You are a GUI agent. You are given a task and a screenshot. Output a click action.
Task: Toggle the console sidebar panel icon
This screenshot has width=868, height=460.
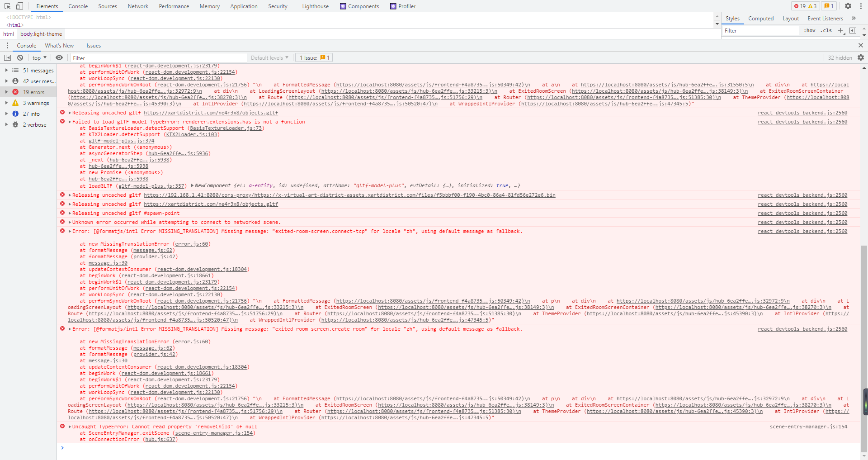coord(8,57)
